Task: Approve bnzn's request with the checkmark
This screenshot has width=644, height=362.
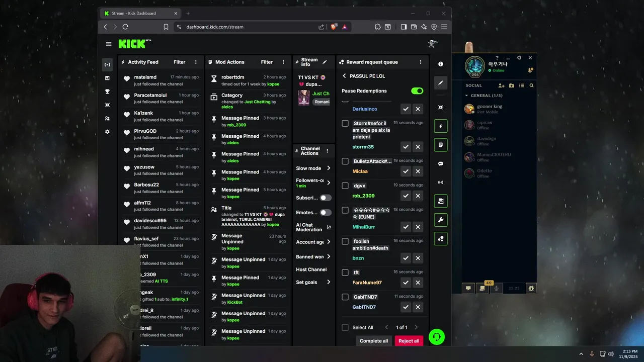Action: (406, 258)
